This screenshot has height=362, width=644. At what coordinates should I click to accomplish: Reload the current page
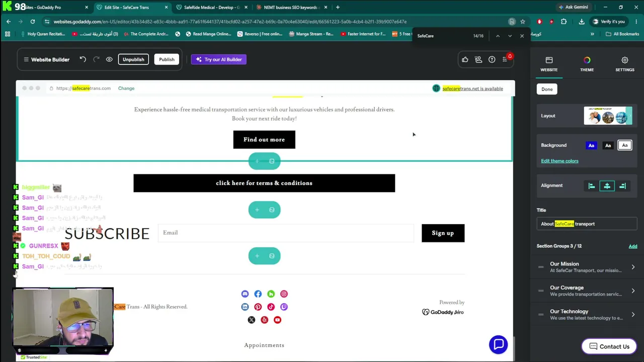[x=33, y=22]
